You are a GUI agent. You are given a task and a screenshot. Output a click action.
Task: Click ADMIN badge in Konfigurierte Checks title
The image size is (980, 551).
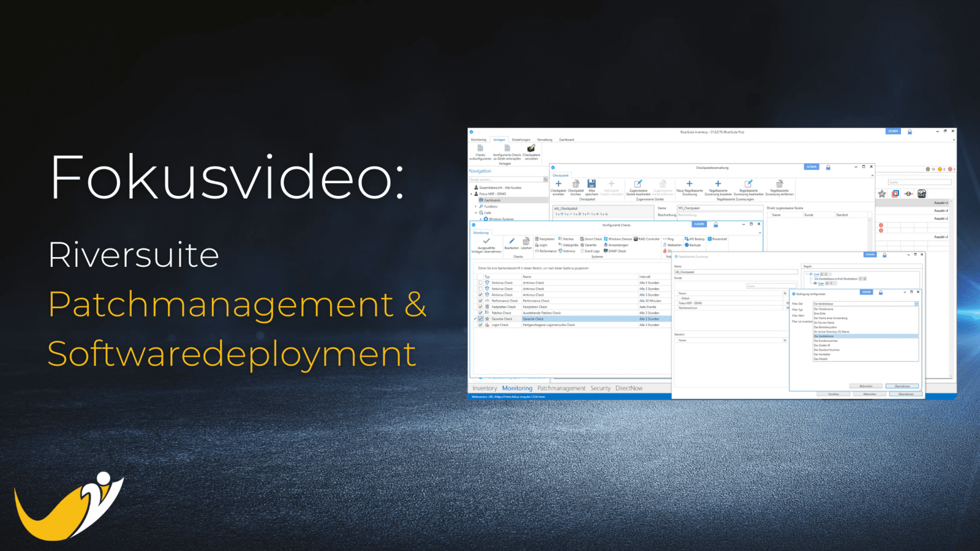coord(699,225)
